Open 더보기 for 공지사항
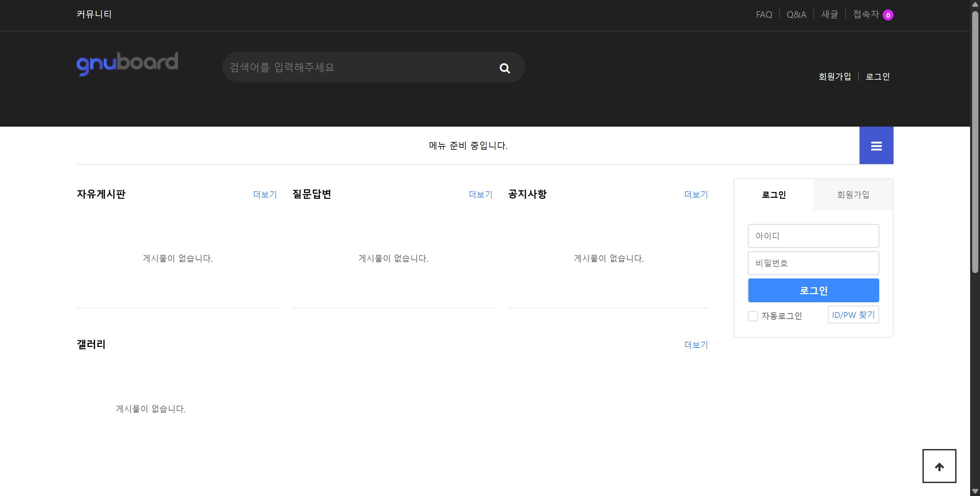 tap(696, 195)
